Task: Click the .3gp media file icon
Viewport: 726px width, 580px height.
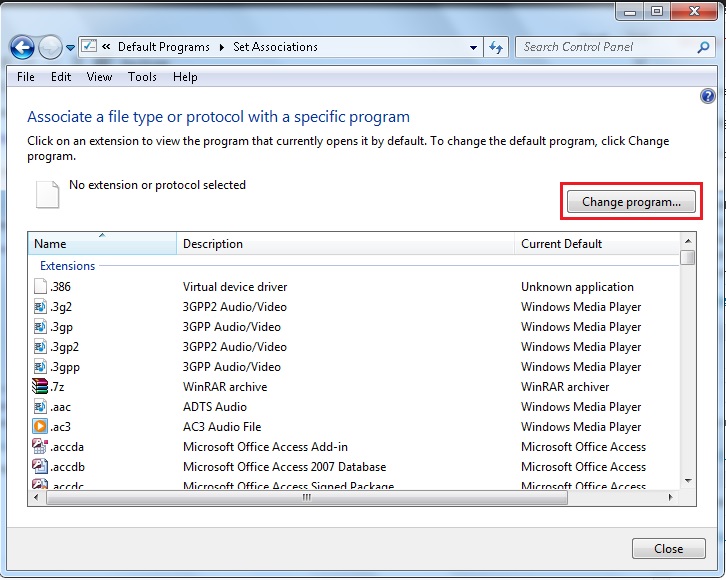Action: [40, 327]
